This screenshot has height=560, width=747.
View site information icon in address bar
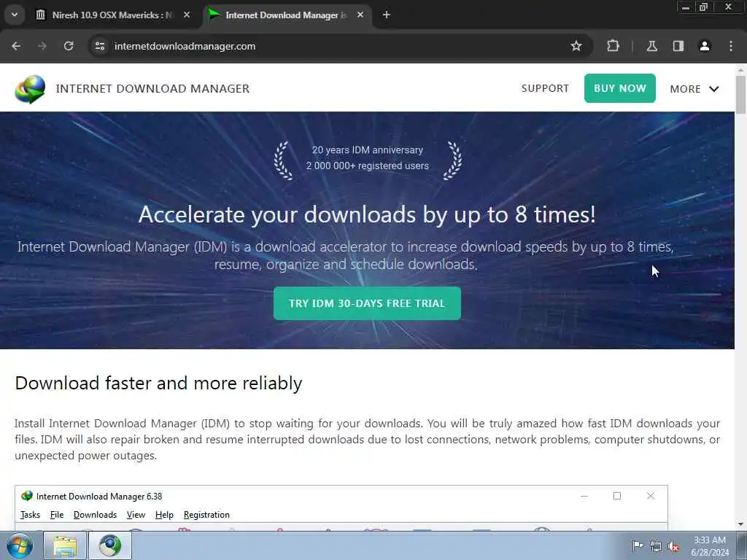click(x=99, y=46)
